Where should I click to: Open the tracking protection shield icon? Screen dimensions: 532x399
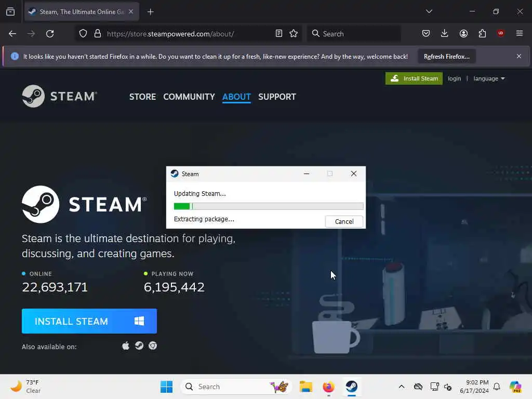click(x=83, y=34)
